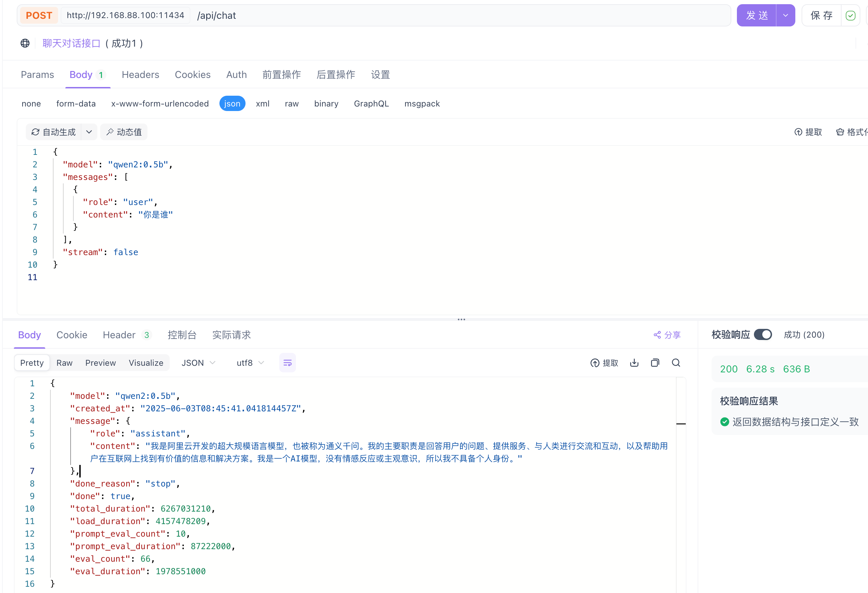The width and height of the screenshot is (868, 593).
Task: Switch to the Auth tab
Action: tap(236, 75)
